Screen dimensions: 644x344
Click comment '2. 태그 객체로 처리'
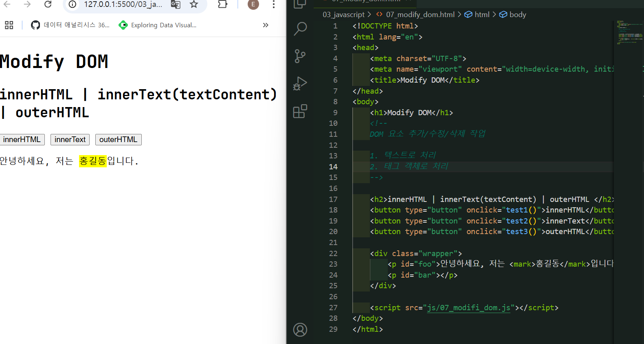[x=409, y=166]
